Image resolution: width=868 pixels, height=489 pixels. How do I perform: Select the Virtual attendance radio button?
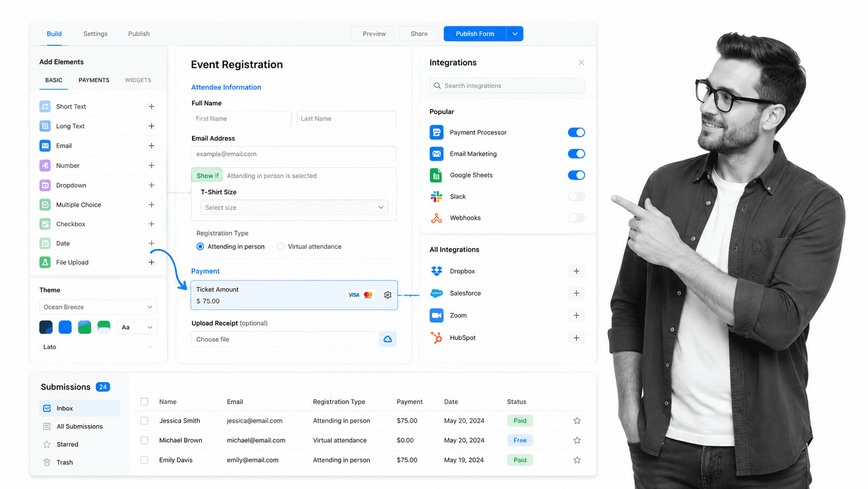[280, 247]
